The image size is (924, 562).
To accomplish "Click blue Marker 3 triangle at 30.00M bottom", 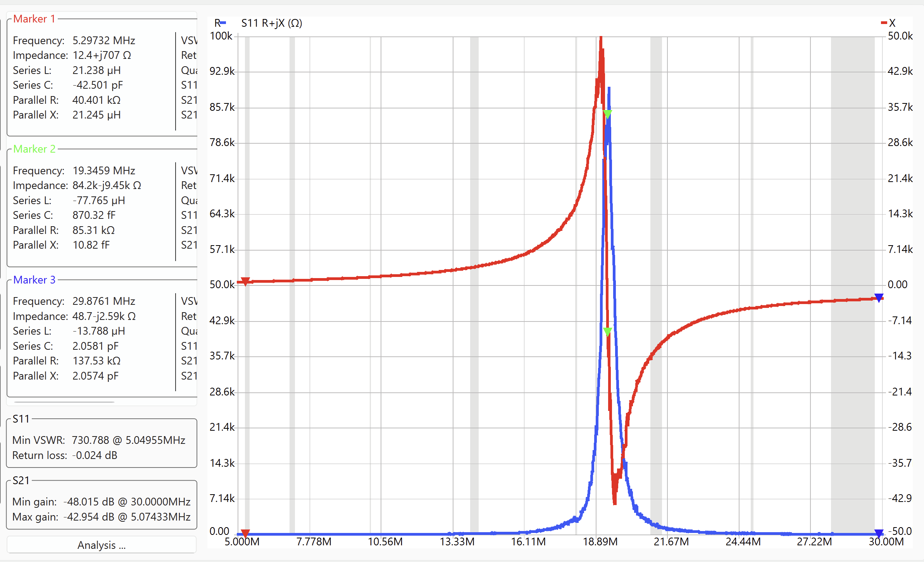I will click(x=879, y=533).
